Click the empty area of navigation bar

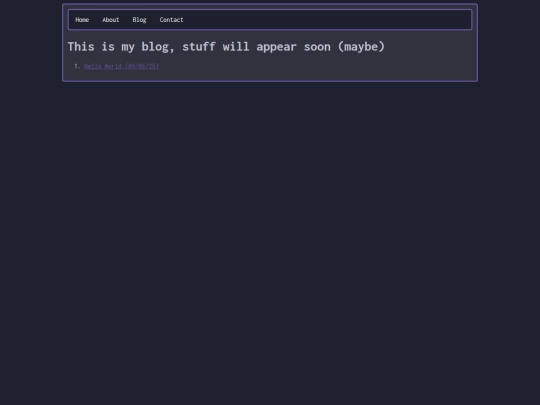point(327,20)
